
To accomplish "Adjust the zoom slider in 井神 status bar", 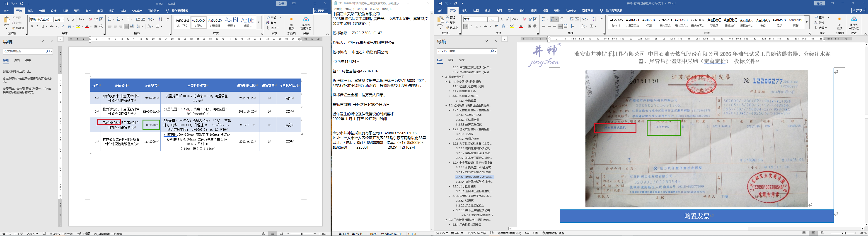I will click(845, 233).
